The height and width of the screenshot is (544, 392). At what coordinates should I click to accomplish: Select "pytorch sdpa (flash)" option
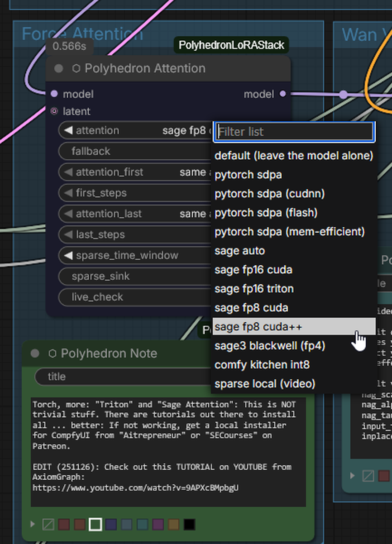pos(294,213)
